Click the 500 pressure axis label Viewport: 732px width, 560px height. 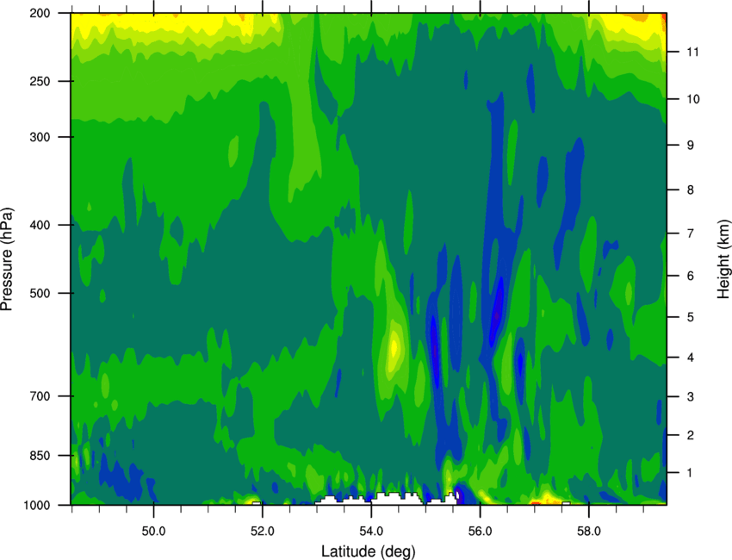point(40,293)
